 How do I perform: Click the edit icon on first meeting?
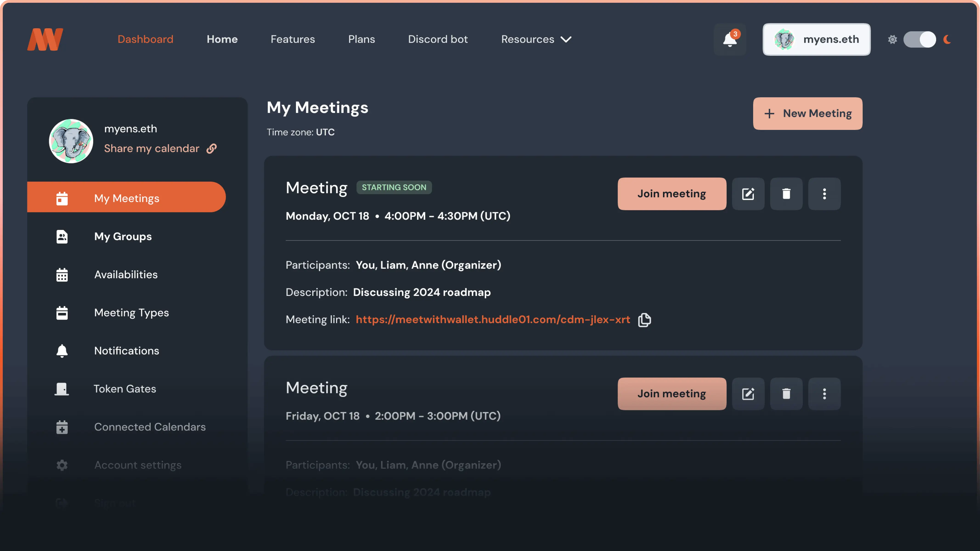(x=748, y=194)
